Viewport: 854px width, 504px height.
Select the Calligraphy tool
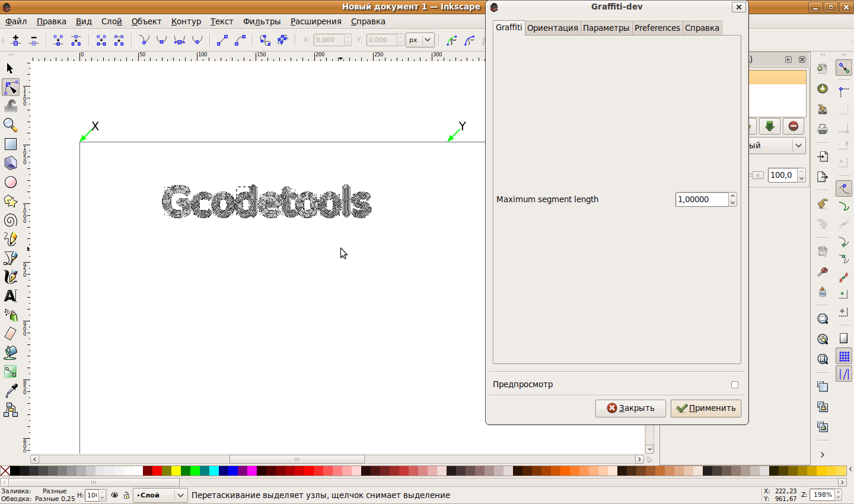pyautogui.click(x=10, y=277)
